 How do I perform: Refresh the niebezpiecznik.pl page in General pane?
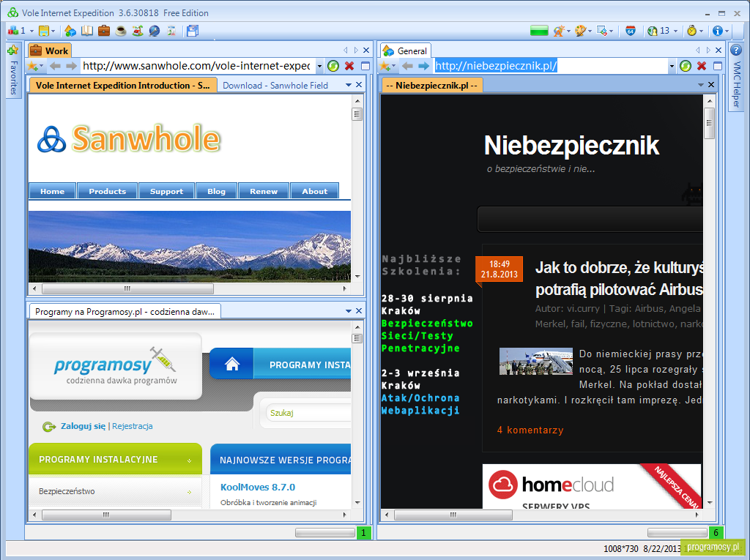685,66
